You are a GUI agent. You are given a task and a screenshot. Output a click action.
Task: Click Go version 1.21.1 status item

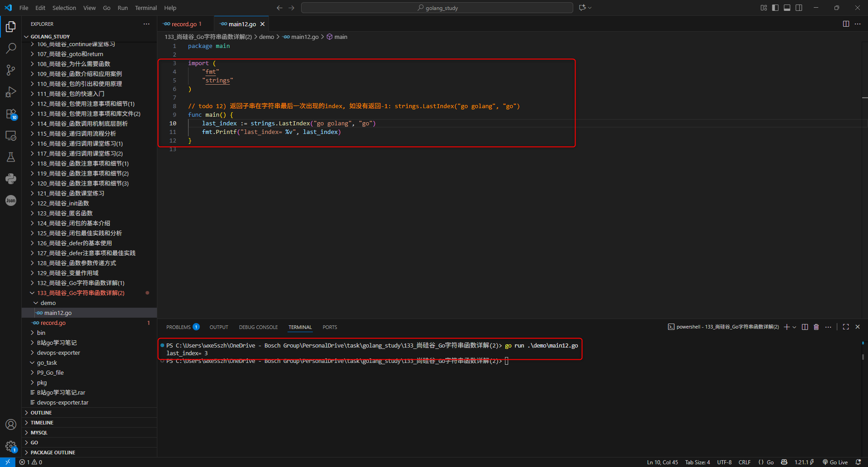pos(804,462)
